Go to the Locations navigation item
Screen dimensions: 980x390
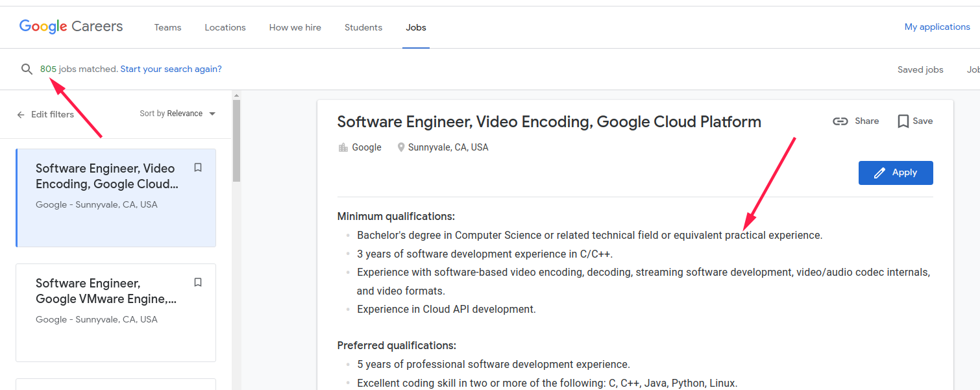(225, 27)
